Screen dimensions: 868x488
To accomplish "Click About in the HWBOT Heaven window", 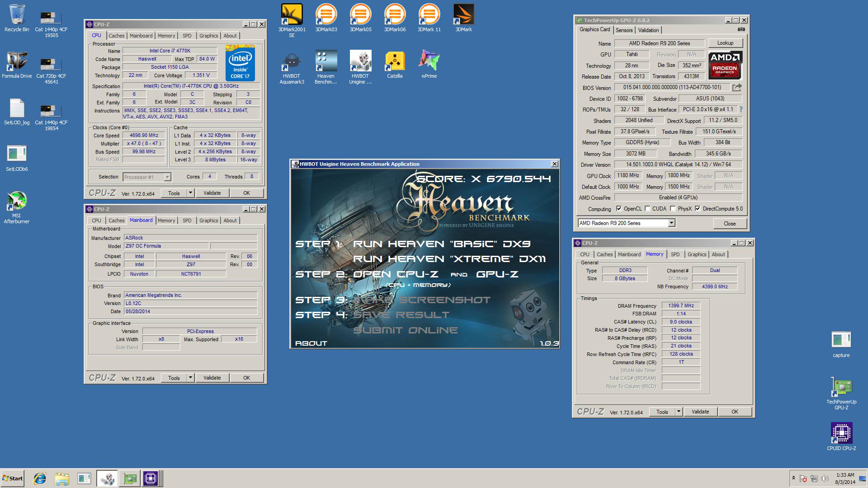I will point(311,343).
